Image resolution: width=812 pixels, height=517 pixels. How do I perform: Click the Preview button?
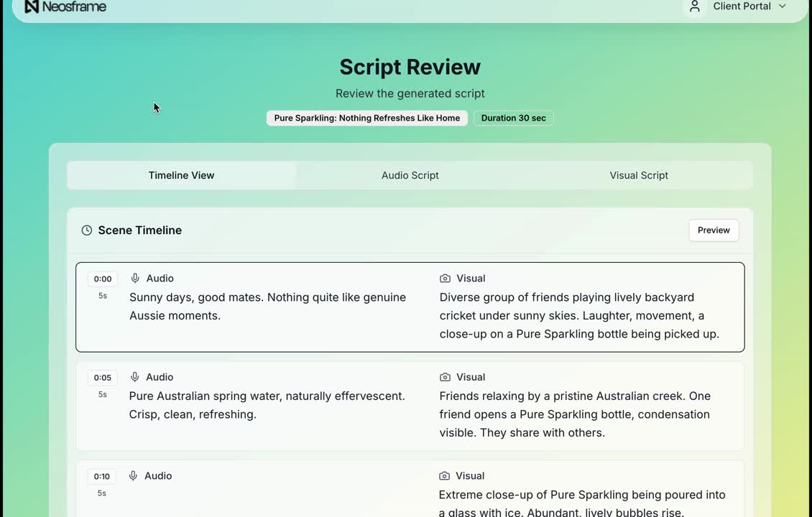pos(714,230)
